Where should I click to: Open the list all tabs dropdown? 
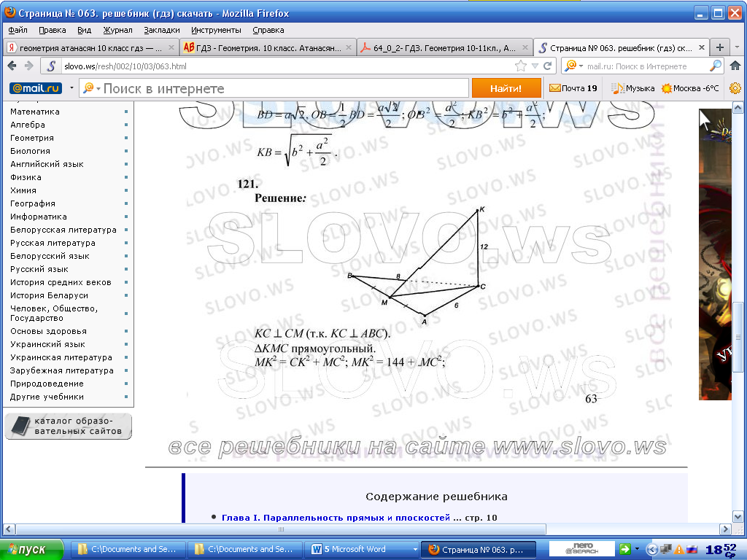(737, 47)
